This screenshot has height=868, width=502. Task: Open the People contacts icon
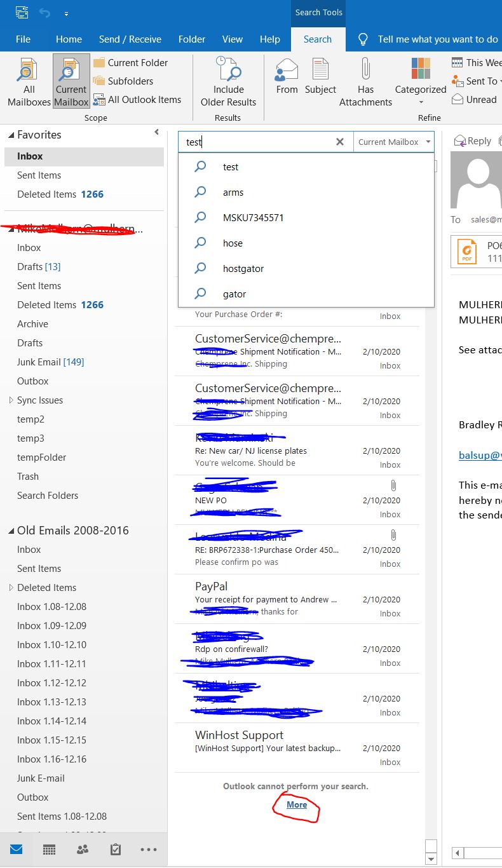82,850
